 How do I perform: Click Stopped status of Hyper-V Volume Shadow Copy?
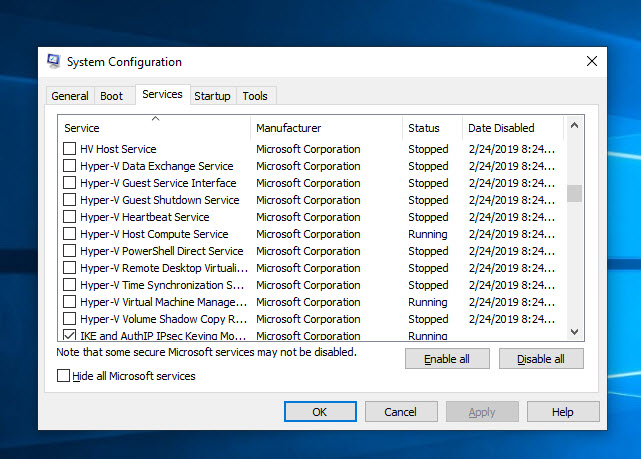428,318
